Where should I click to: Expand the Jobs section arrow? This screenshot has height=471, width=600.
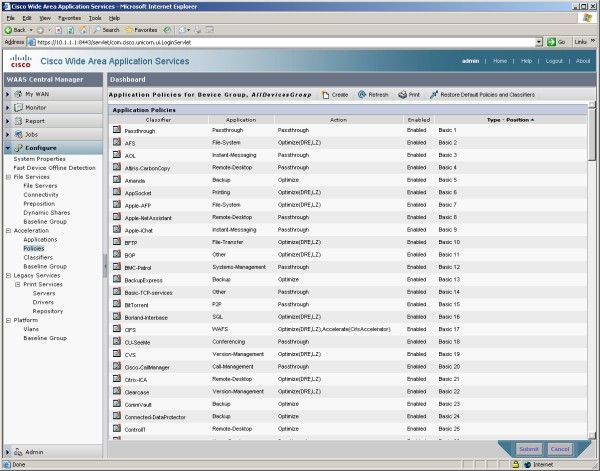pyautogui.click(x=8, y=134)
